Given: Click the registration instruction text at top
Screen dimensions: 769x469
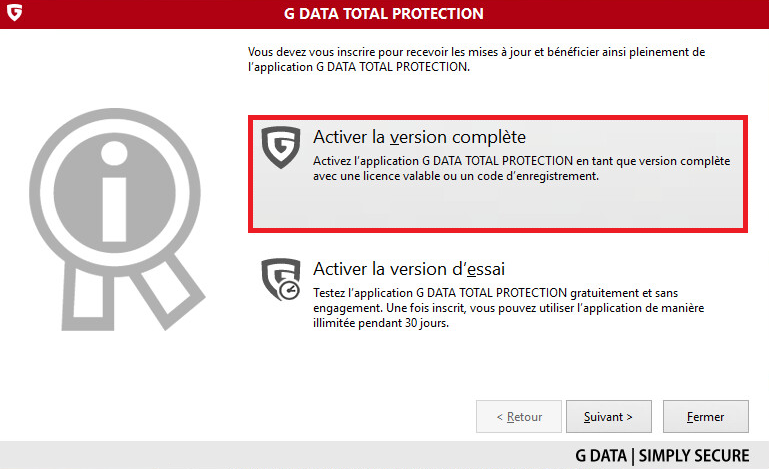Looking at the screenshot, I should pyautogui.click(x=476, y=59).
